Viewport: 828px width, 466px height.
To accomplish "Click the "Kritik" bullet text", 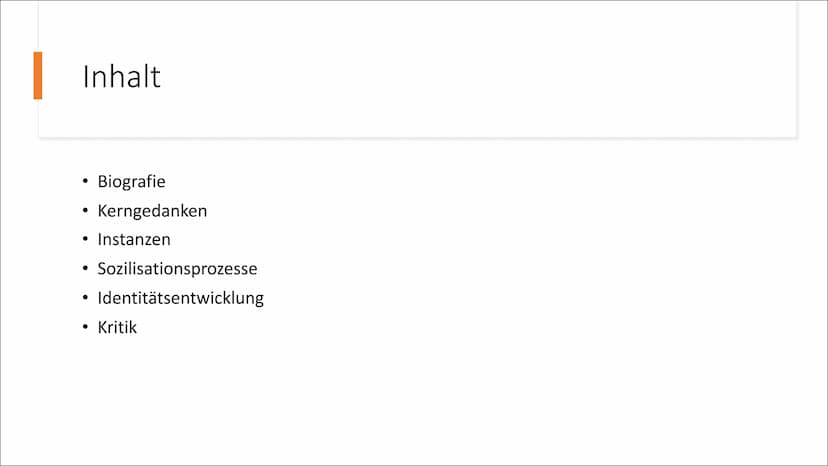I will [117, 327].
